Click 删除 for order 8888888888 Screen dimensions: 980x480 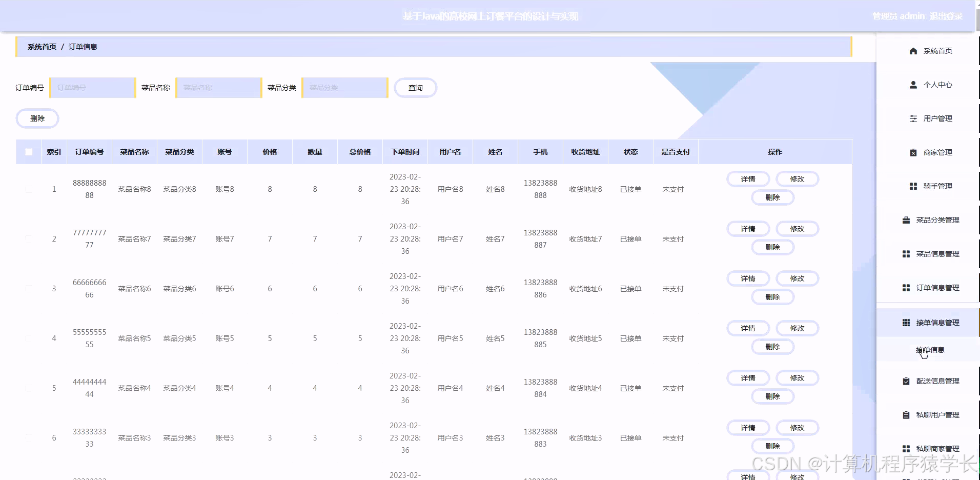tap(772, 197)
